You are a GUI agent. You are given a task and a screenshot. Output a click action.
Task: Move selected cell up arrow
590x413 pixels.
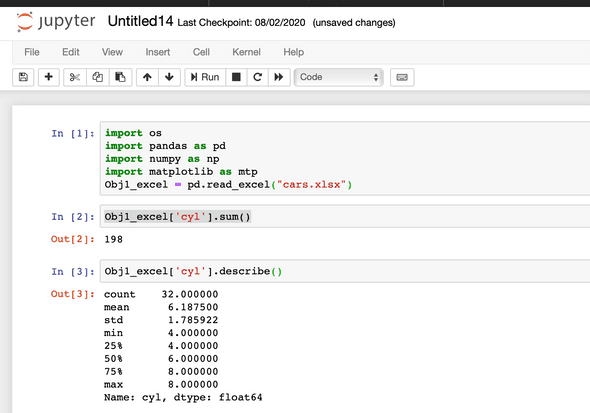click(147, 77)
